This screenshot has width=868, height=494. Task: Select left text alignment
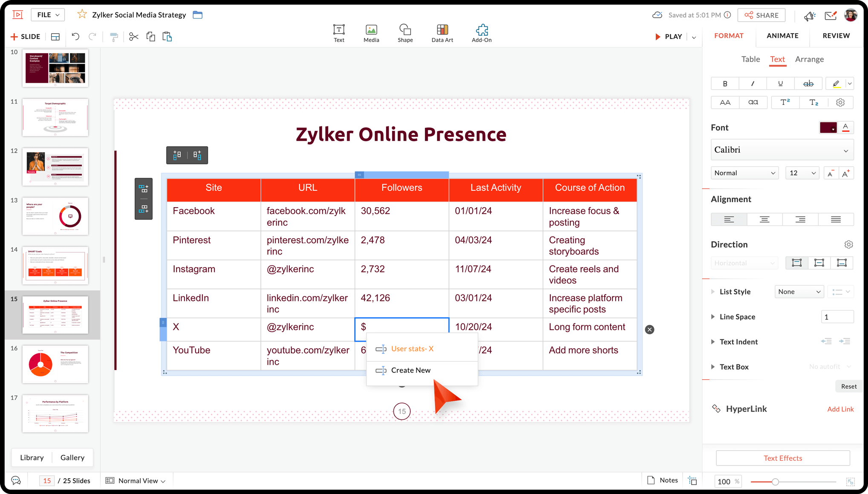coord(729,219)
